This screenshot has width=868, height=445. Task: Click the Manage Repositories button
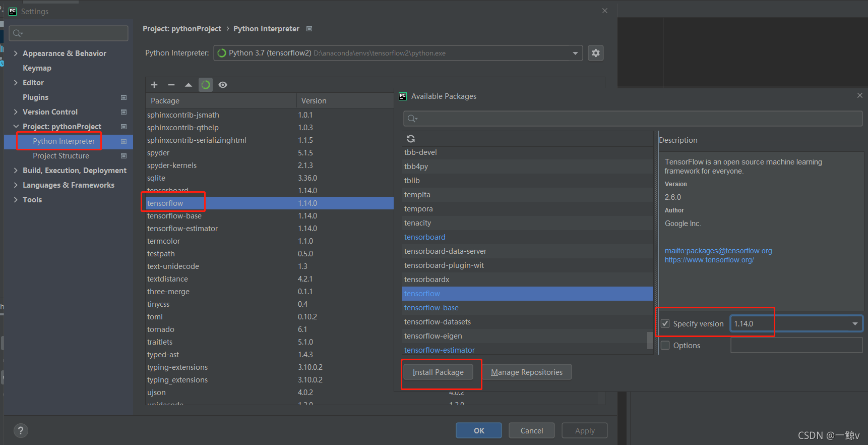527,372
